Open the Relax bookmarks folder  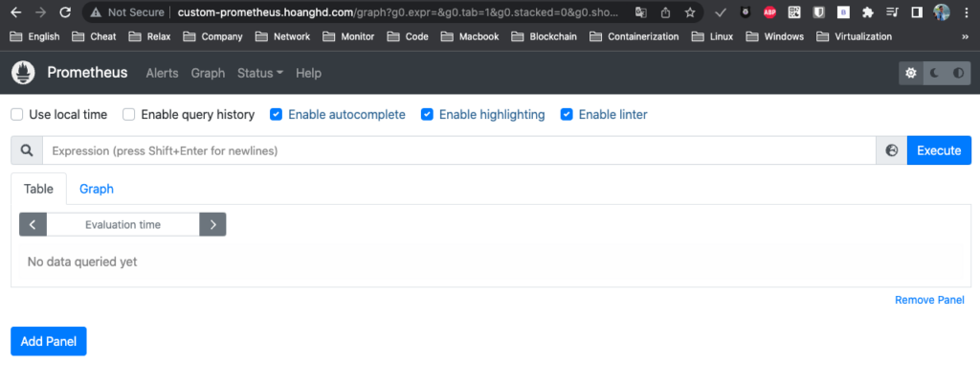150,37
